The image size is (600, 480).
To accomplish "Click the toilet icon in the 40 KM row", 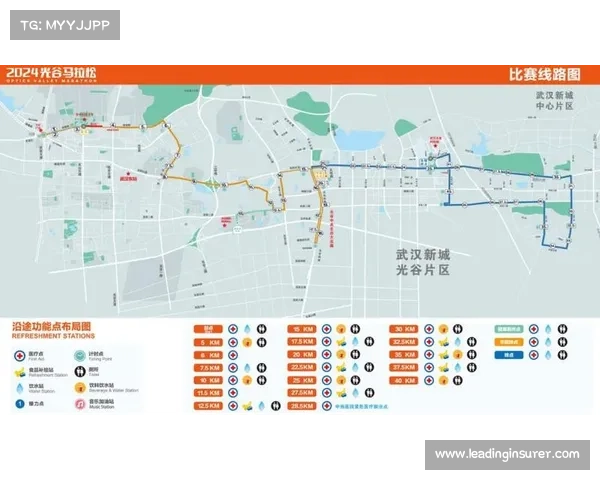I will (x=458, y=380).
